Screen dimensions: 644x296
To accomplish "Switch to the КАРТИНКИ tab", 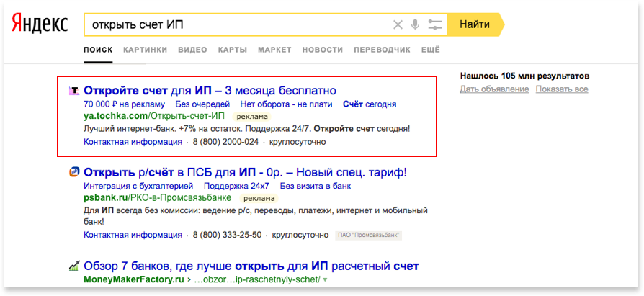I will (x=146, y=50).
